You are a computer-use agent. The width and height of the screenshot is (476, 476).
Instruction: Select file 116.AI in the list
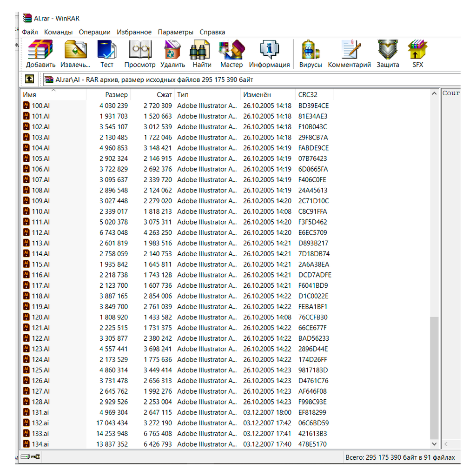pos(41,275)
